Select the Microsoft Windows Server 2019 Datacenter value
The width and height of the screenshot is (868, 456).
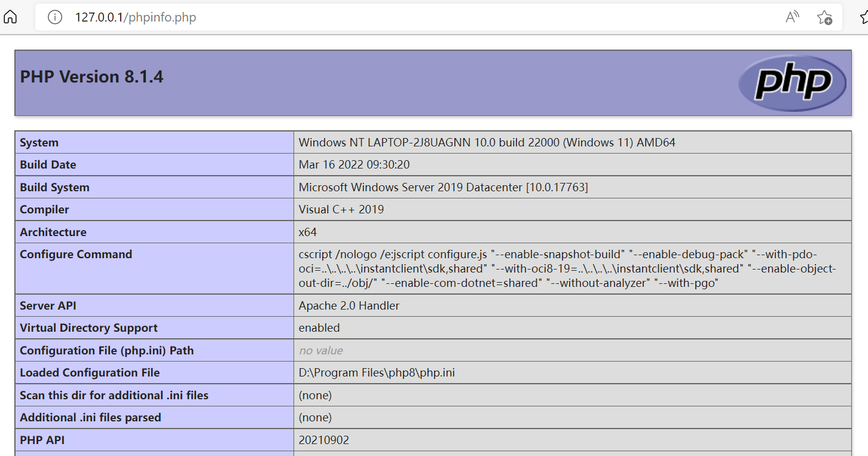coord(444,187)
